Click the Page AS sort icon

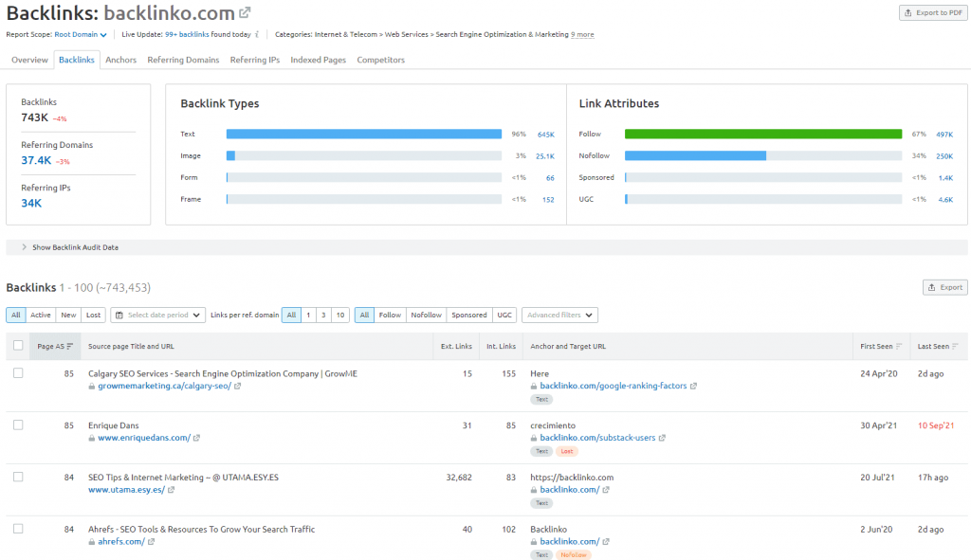pos(70,347)
